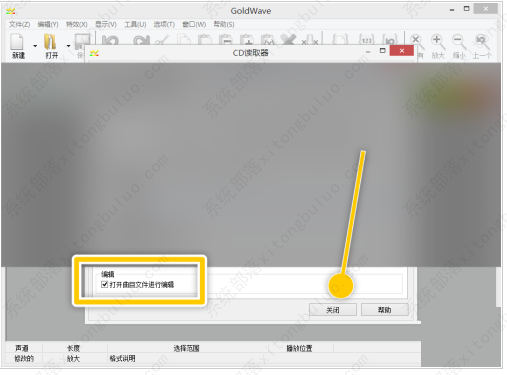Viewport: 507px width, 375px height.
Task: Click the 上一个 previous zoom magnifier
Action: pyautogui.click(x=482, y=42)
